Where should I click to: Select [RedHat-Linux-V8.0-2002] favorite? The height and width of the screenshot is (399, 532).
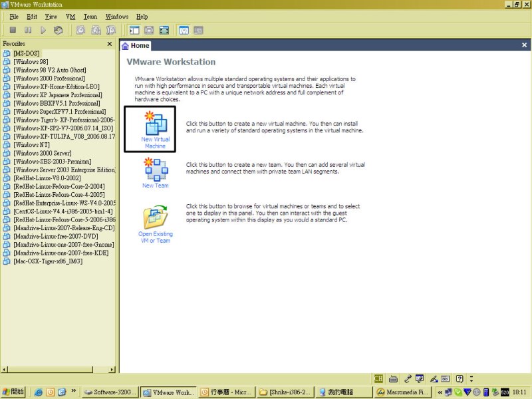coord(47,178)
